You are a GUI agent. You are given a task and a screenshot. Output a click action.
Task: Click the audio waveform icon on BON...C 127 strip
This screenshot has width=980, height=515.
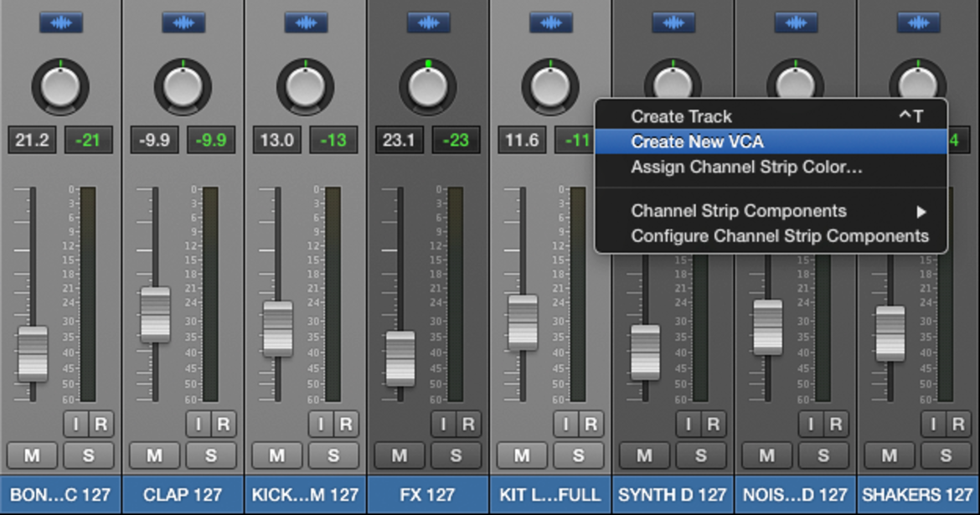[x=61, y=23]
